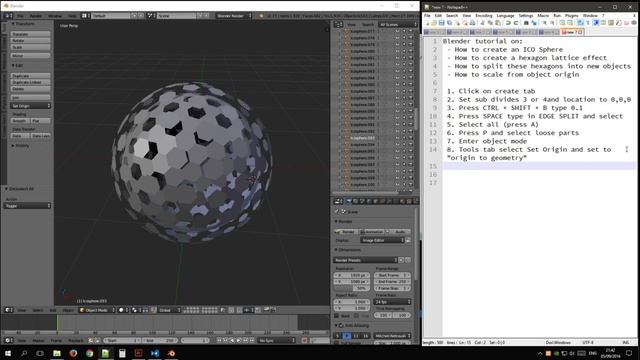Expand the History panel

point(20,145)
